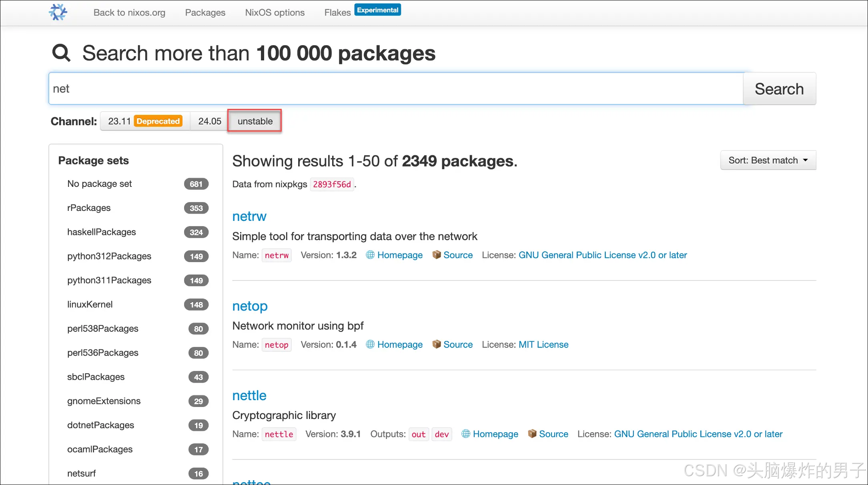Click the magnifying glass search icon

click(x=61, y=53)
